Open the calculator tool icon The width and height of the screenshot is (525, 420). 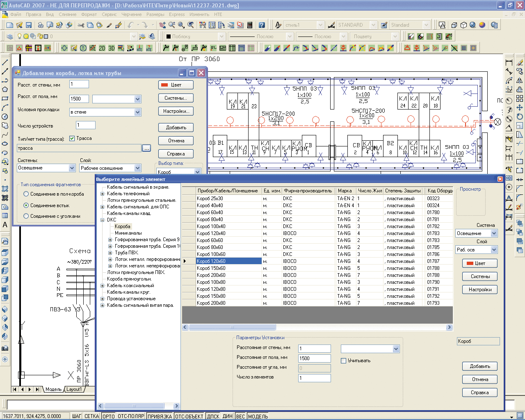click(x=249, y=25)
